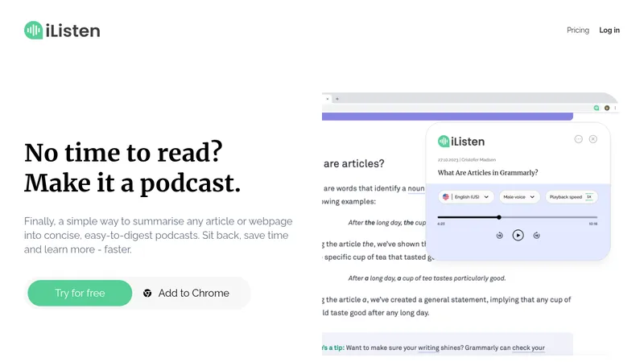This screenshot has width=644, height=362.
Task: Click the total duration label under progress bar
Action: point(593,224)
